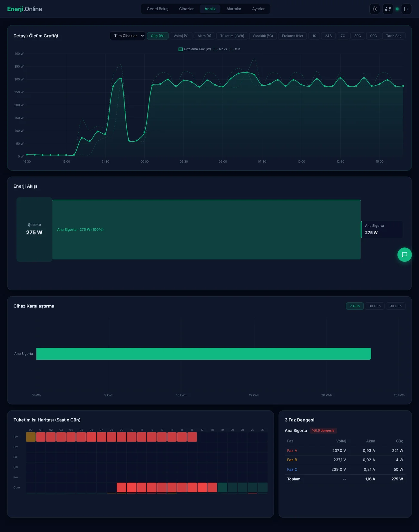Click the Pzr 00 heatmap cell
Image resolution: width=419 pixels, height=532 pixels.
[x=31, y=437]
